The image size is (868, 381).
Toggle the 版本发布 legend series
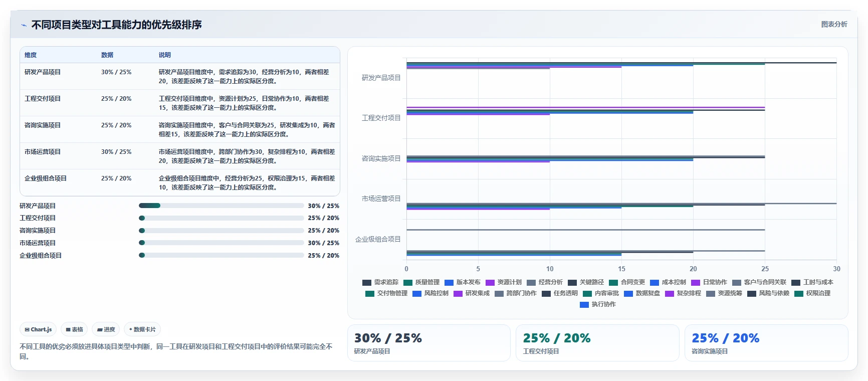tap(463, 282)
